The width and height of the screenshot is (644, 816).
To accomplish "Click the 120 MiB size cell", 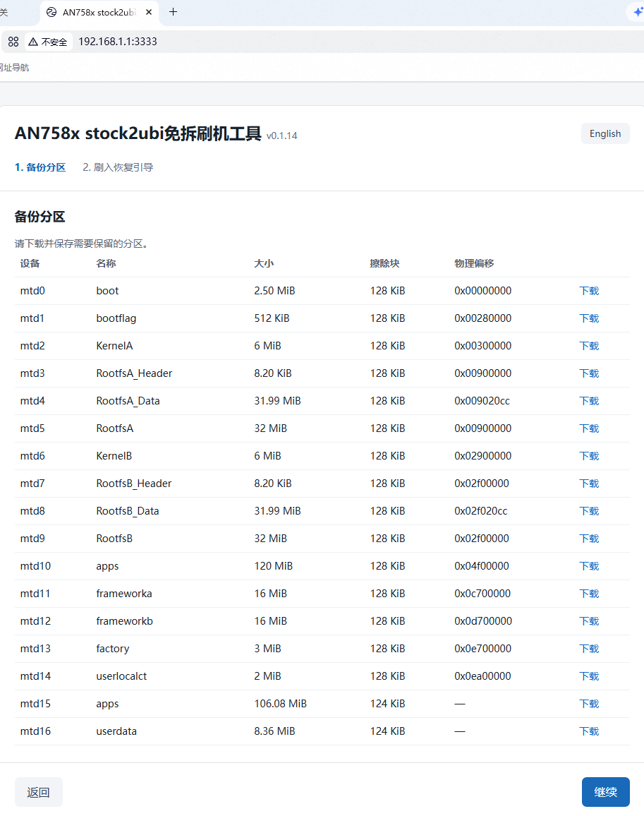I will coord(273,566).
